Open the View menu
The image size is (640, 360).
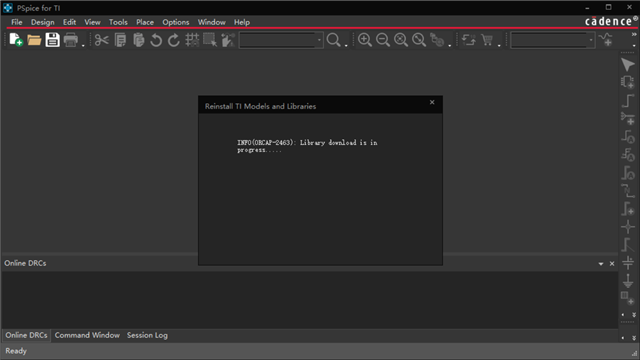(x=92, y=22)
